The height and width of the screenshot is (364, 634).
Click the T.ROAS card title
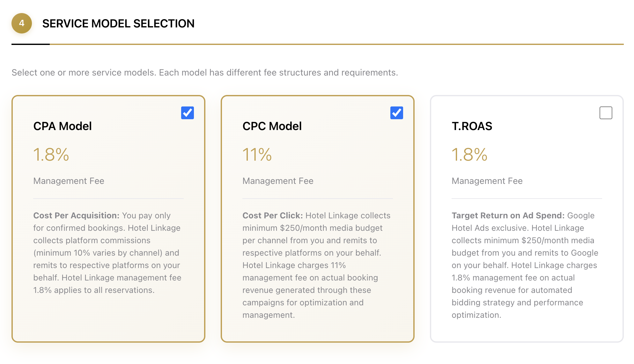point(472,126)
